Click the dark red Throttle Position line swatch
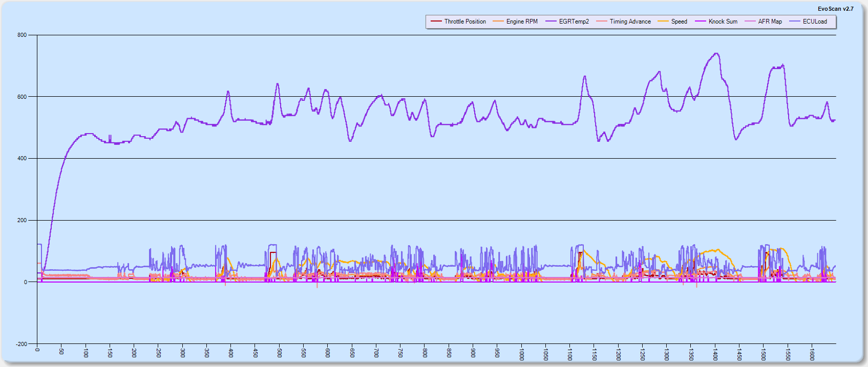 436,21
